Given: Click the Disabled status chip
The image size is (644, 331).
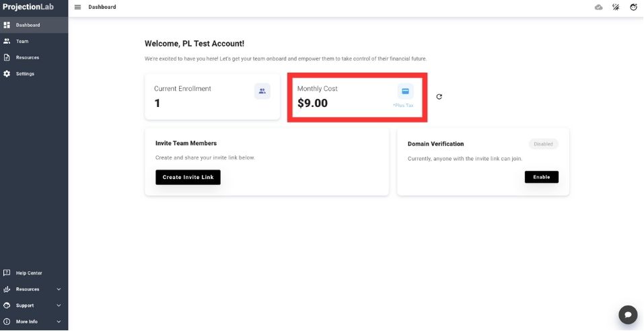Looking at the screenshot, I should 543,144.
